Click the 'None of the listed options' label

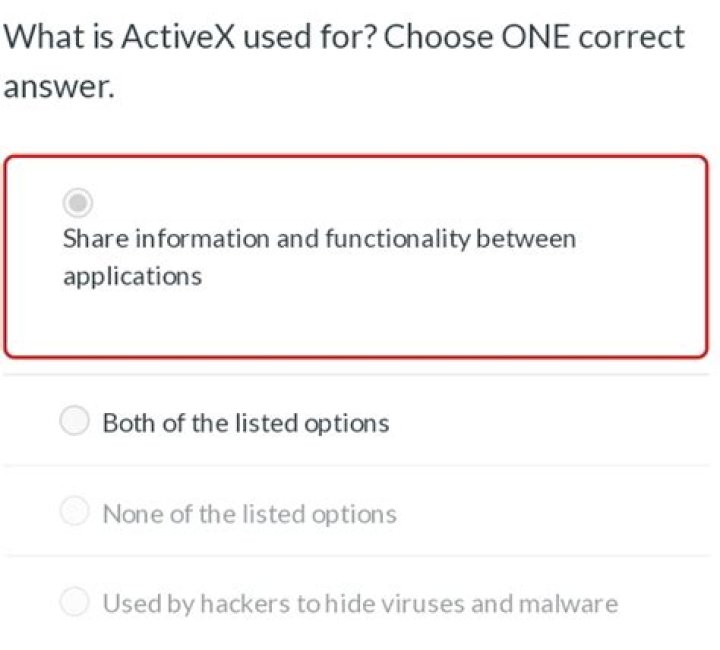click(249, 514)
